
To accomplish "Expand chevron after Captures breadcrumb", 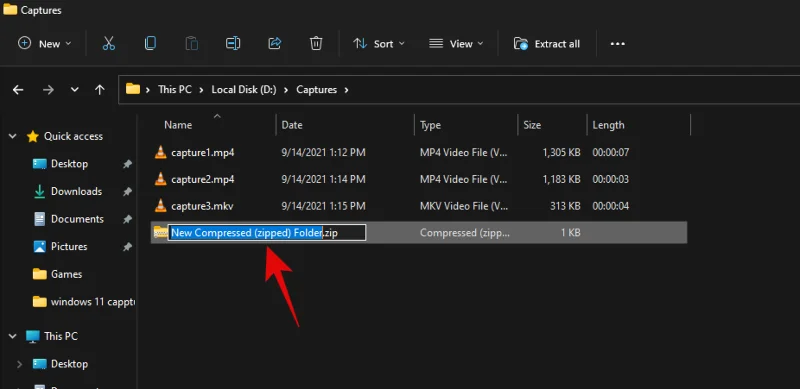I will 346,90.
